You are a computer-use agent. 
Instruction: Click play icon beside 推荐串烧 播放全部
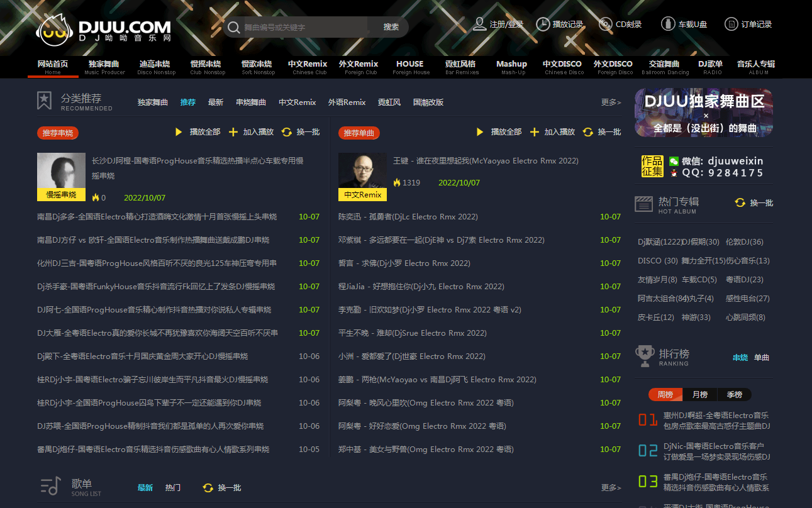click(x=179, y=132)
